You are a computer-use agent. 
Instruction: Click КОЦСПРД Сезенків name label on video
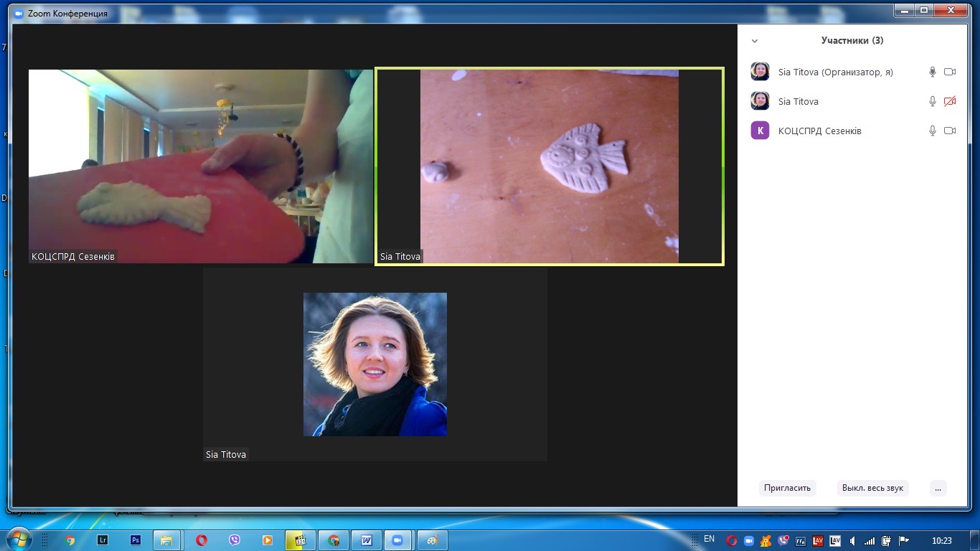point(72,256)
